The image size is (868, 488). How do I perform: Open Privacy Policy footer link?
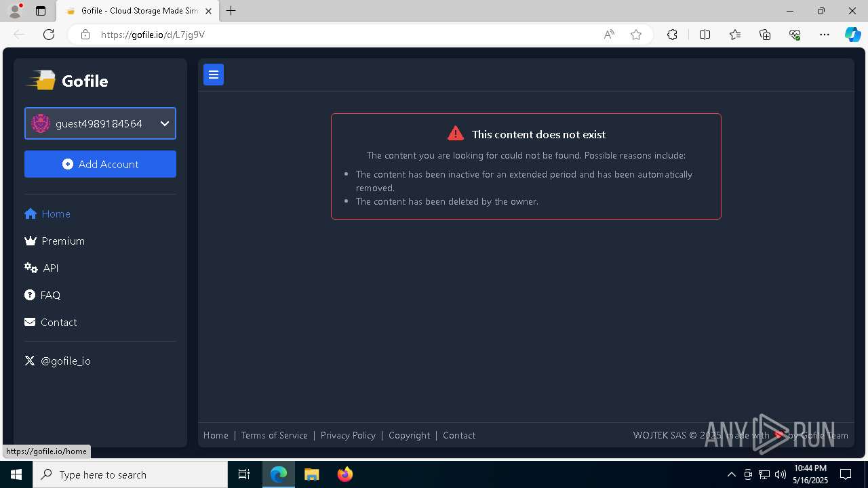click(x=348, y=435)
